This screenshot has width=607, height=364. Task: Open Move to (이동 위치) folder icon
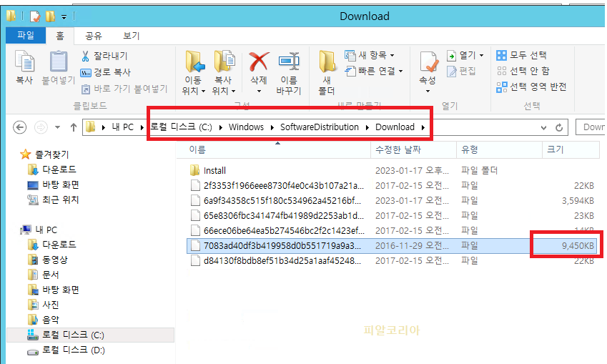pyautogui.click(x=195, y=62)
